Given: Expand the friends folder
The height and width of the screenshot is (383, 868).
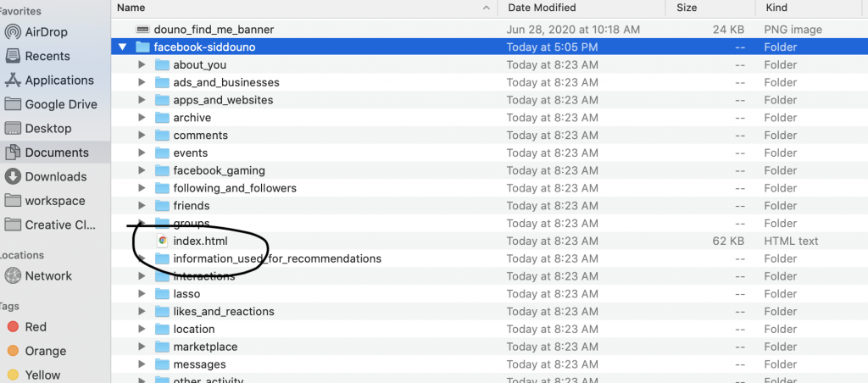Looking at the screenshot, I should coord(142,205).
